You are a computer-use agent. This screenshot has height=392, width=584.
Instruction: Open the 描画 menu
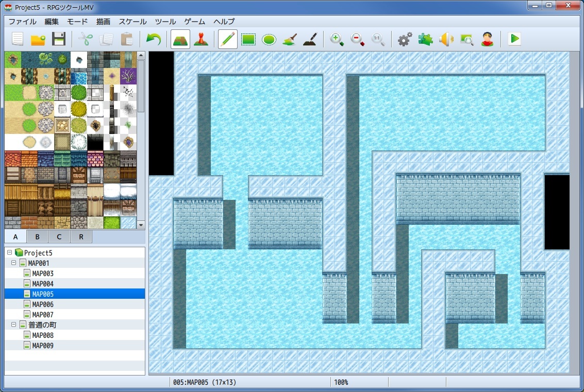tap(103, 22)
